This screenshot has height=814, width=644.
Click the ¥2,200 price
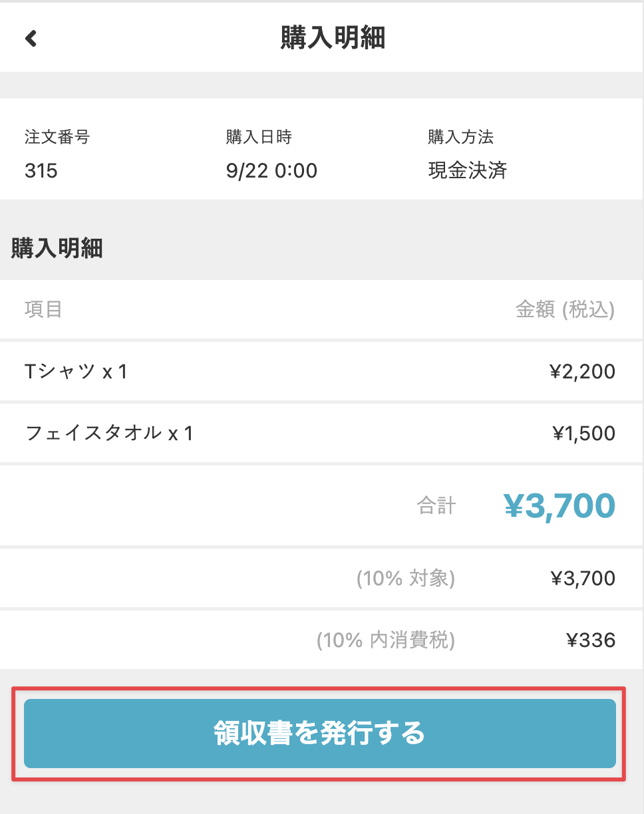[x=582, y=372]
